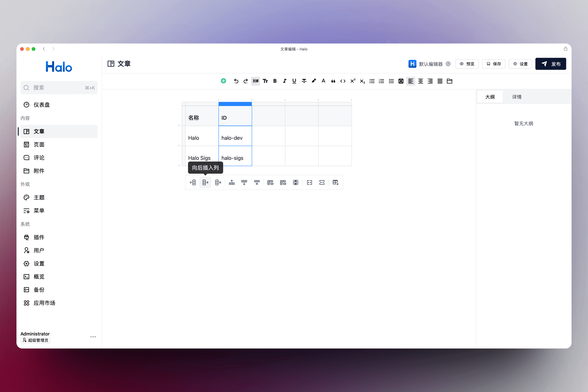Toggle bold formatting
The image size is (588, 392).
pyautogui.click(x=275, y=81)
